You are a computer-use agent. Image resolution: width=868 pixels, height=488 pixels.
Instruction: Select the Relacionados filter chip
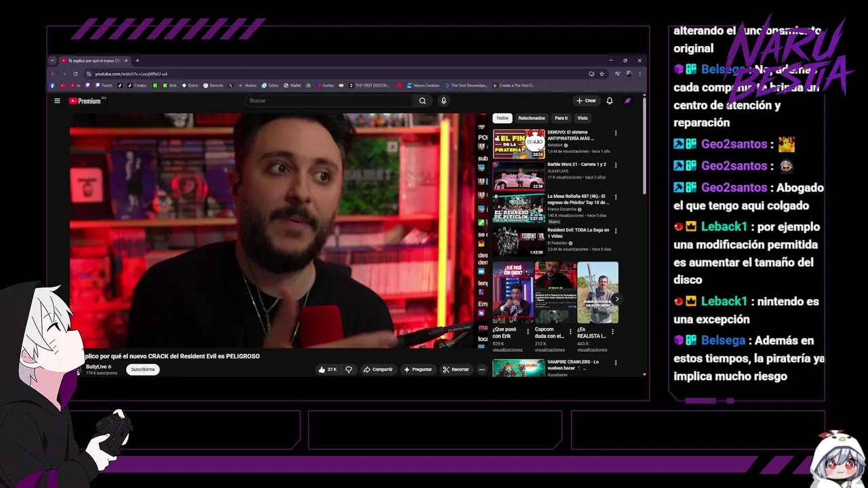click(532, 118)
